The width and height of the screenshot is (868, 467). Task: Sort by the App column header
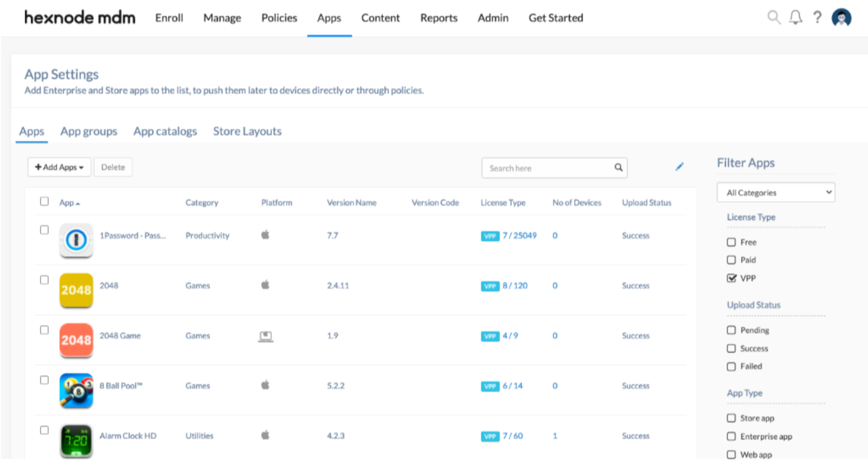(x=69, y=202)
